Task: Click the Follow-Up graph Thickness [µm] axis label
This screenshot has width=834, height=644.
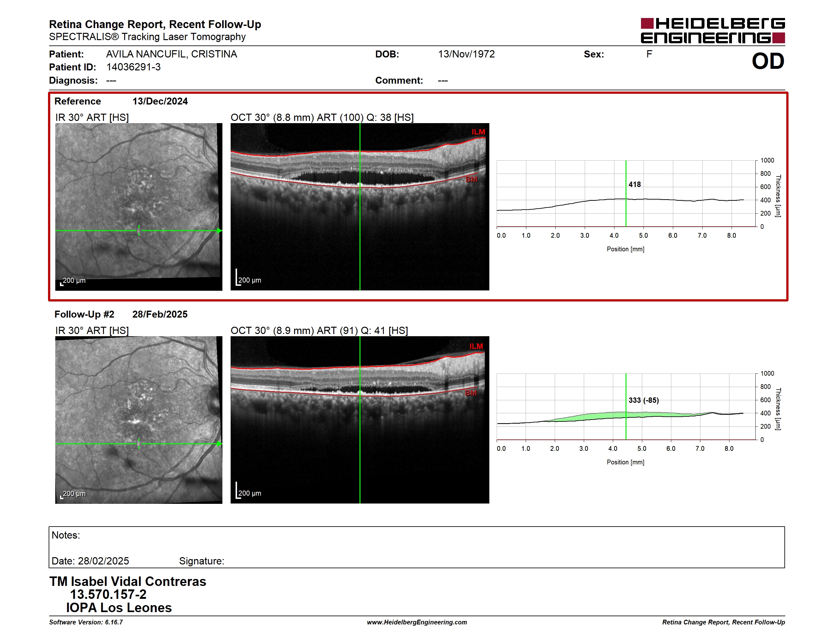Action: point(778,409)
